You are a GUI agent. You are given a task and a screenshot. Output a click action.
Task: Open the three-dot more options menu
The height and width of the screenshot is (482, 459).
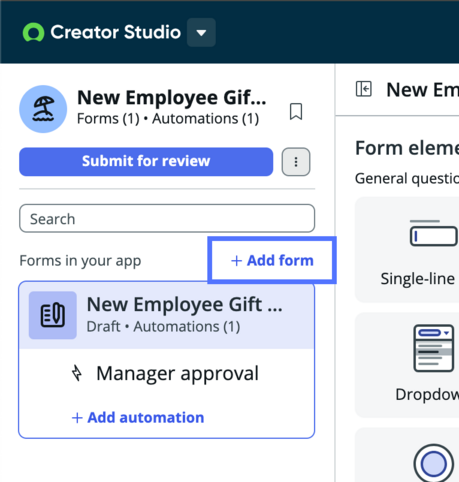click(x=296, y=162)
